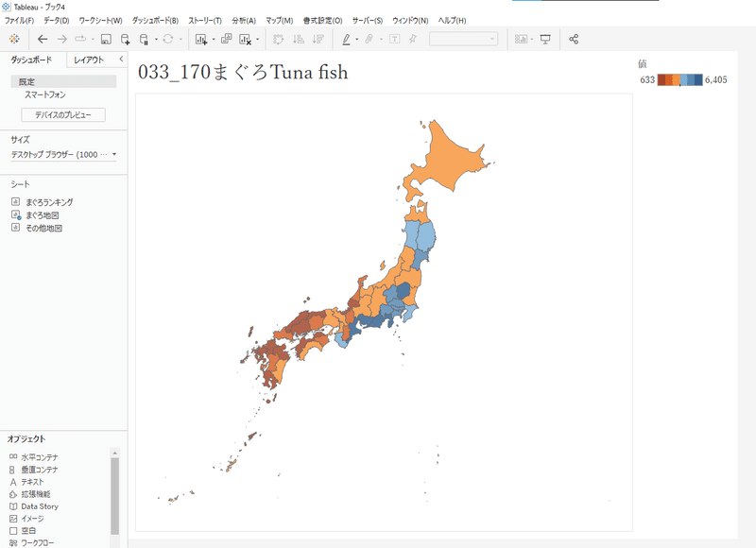The image size is (756, 548).
Task: Select the その他地図 sheet
Action: (37, 228)
